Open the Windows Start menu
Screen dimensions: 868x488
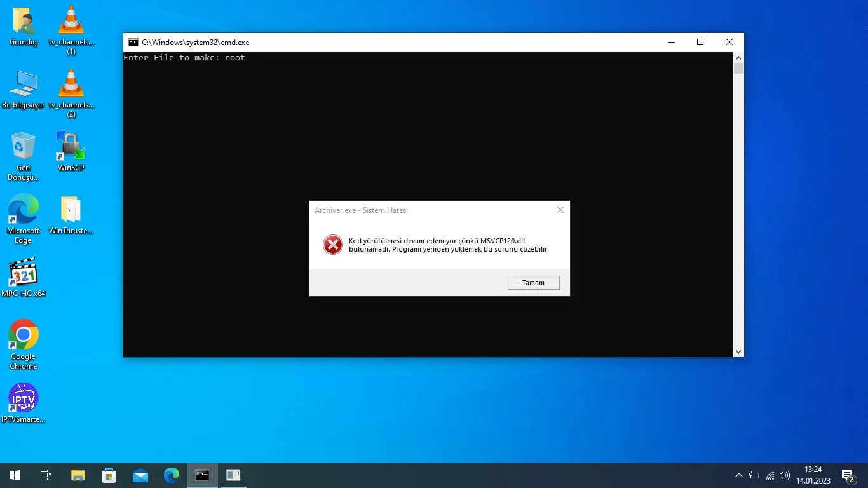(15, 475)
